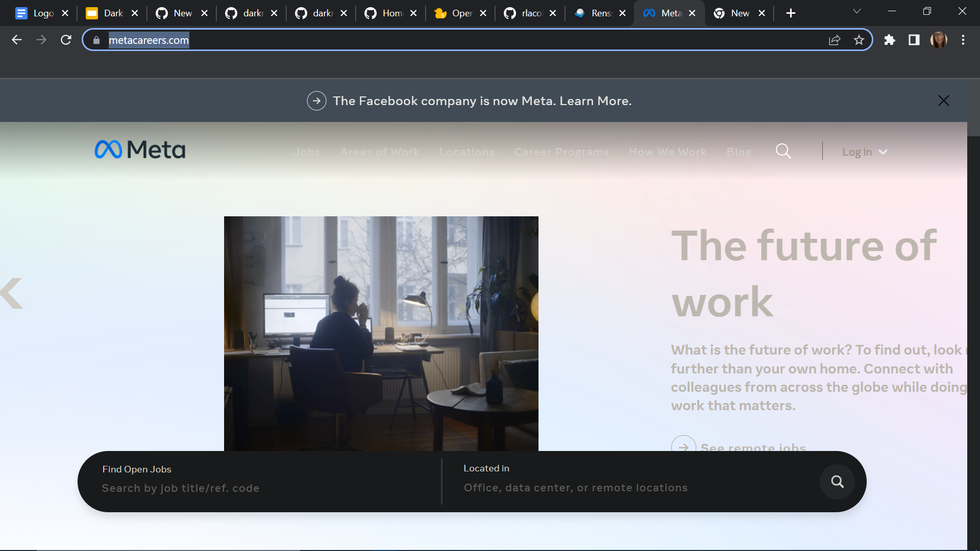Expand the Log in dropdown
Viewport: 980px width, 551px height.
click(864, 152)
